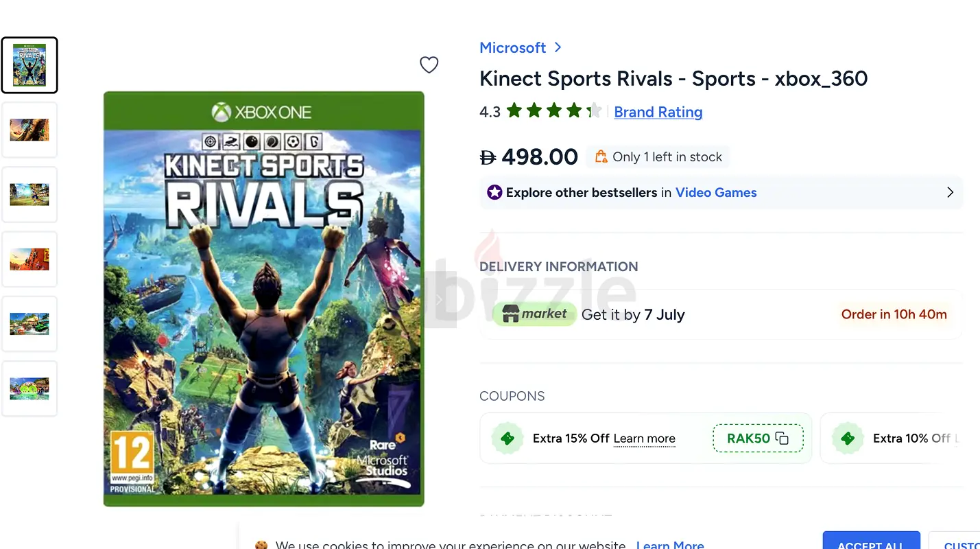980x549 pixels.
Task: Select second product thumbnail
Action: (29, 130)
